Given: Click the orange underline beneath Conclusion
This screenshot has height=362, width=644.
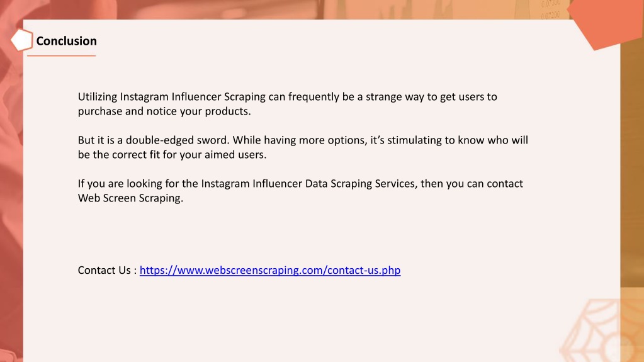Looking at the screenshot, I should tap(62, 55).
